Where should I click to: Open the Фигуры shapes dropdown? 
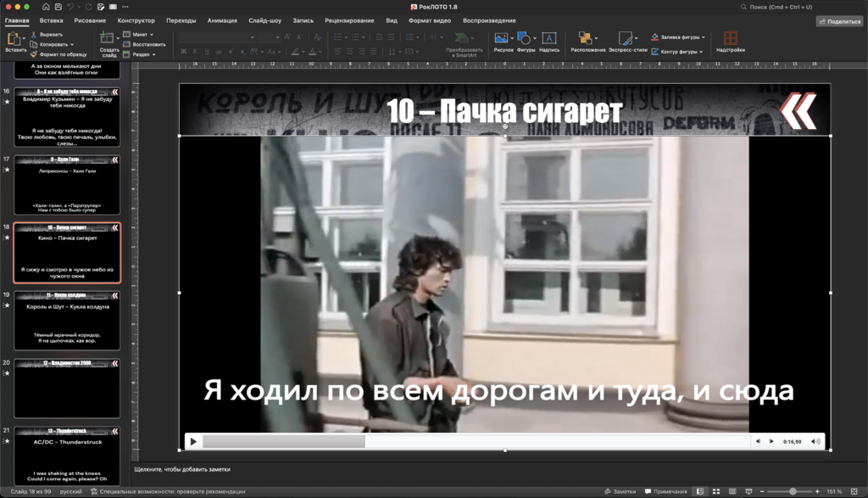tap(535, 38)
